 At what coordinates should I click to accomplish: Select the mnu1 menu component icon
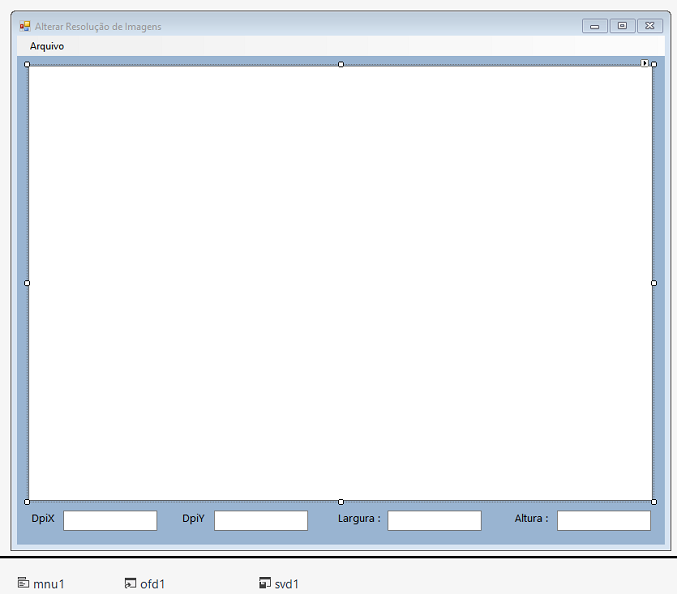tap(23, 583)
